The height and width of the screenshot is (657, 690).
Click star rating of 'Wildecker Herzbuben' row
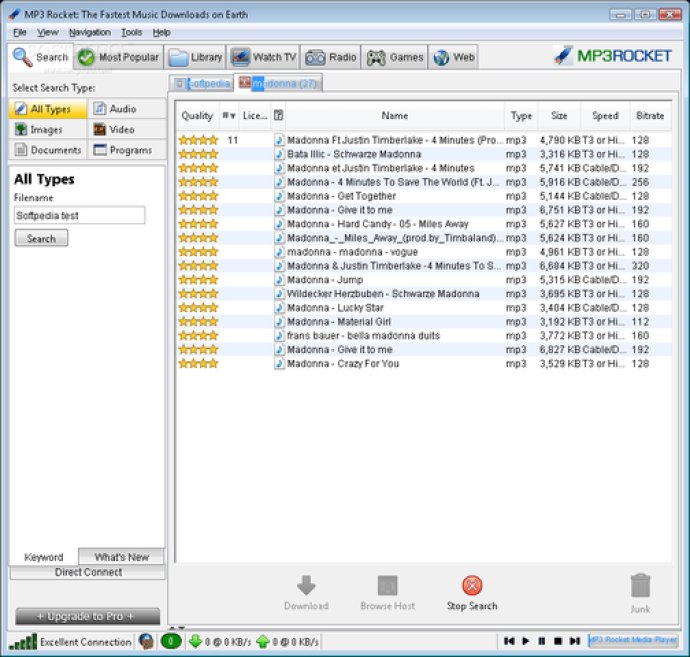[198, 294]
